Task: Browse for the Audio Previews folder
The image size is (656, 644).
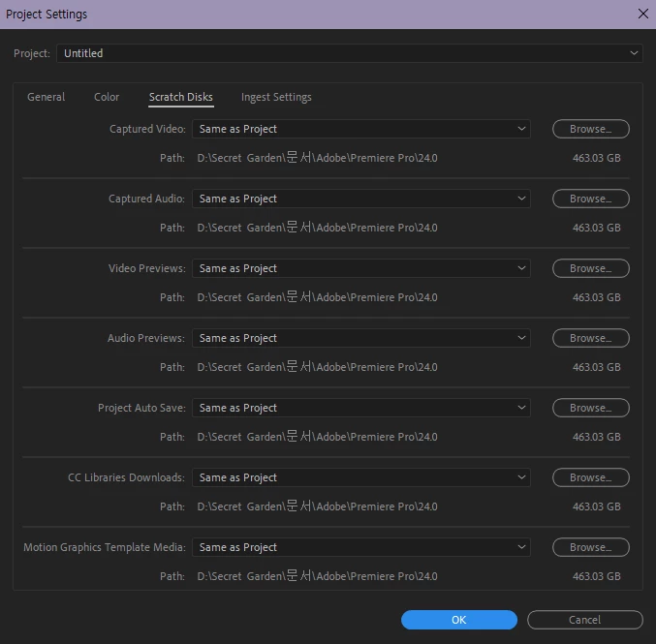Action: 591,338
